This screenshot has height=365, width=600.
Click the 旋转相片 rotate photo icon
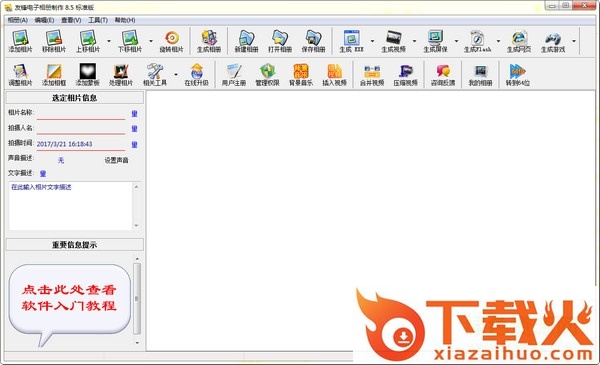pyautogui.click(x=172, y=38)
